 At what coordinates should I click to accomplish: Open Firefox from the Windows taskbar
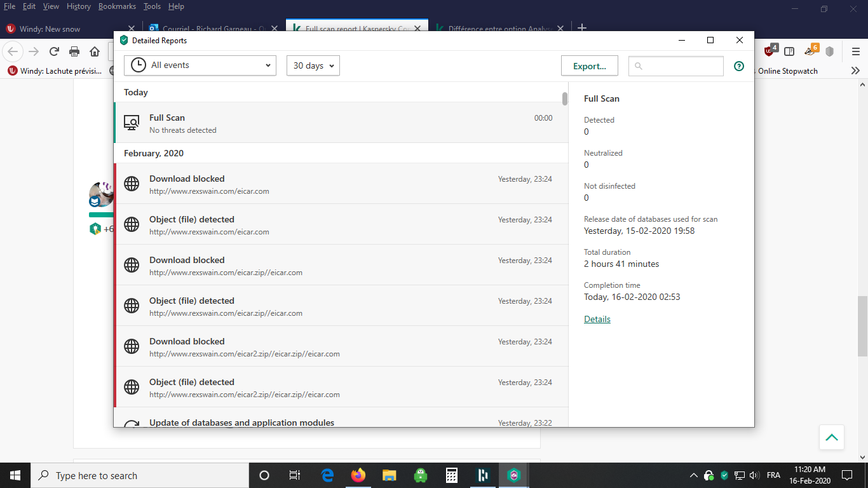(358, 475)
